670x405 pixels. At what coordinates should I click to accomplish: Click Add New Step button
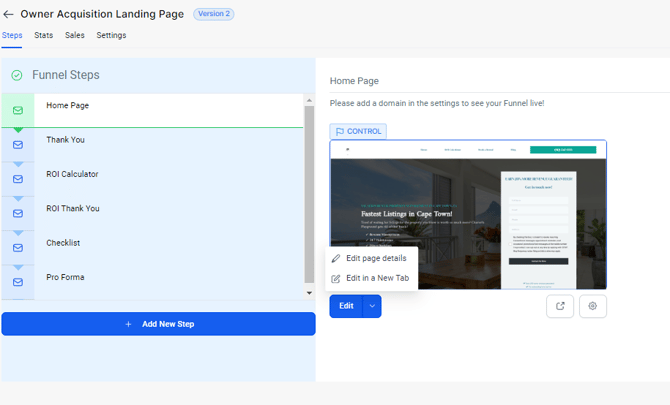point(158,324)
